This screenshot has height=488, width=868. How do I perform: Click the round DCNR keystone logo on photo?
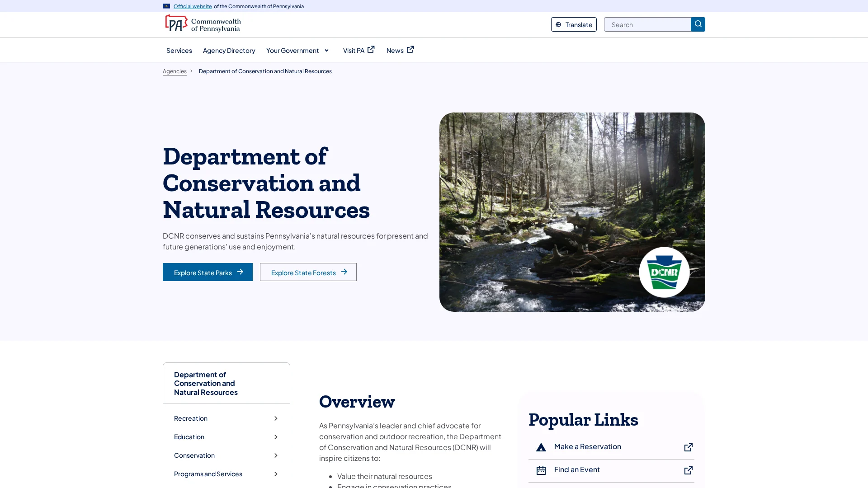(664, 272)
